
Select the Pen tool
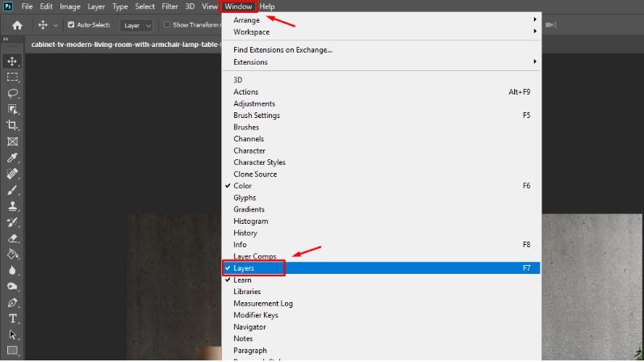click(x=12, y=303)
